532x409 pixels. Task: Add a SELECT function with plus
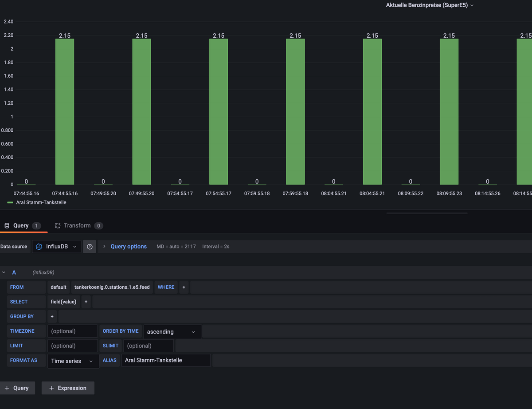pyautogui.click(x=86, y=302)
